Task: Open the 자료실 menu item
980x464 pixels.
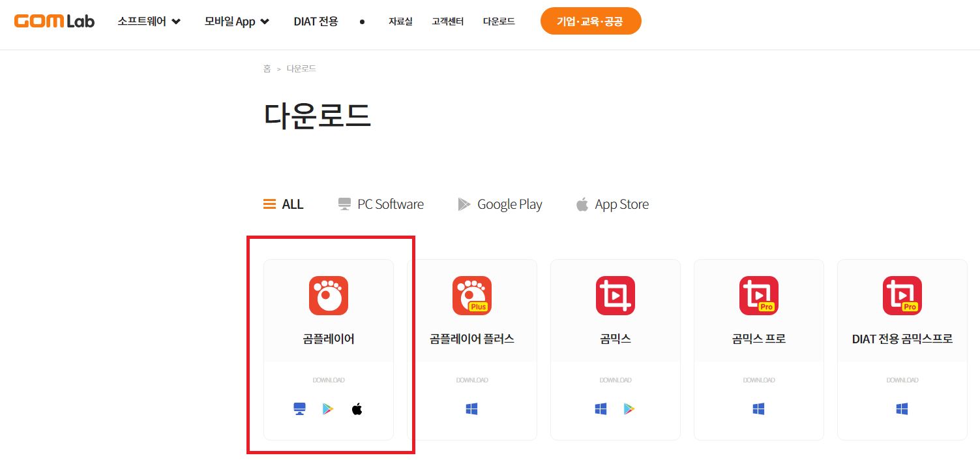Action: tap(400, 22)
